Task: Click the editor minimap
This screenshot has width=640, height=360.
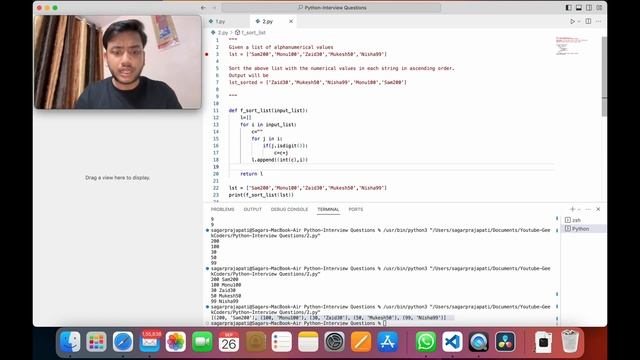Action: [x=572, y=46]
